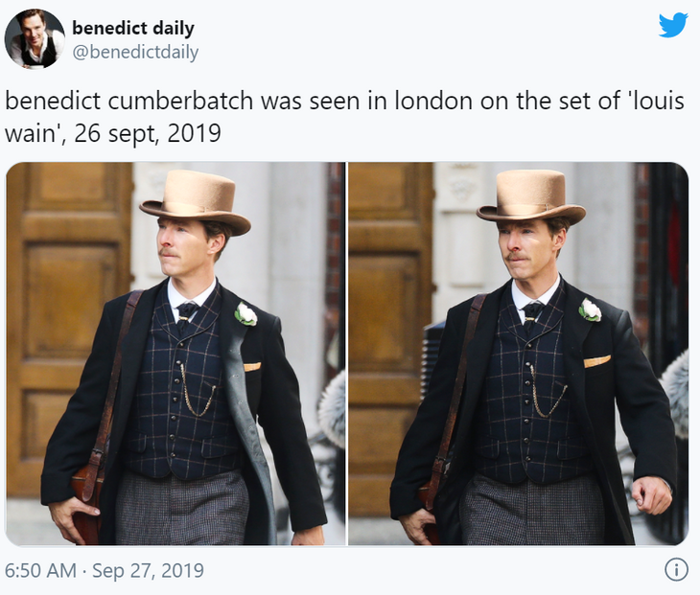
Task: Click the white flower boutonniere in right photo
Action: click(x=590, y=310)
